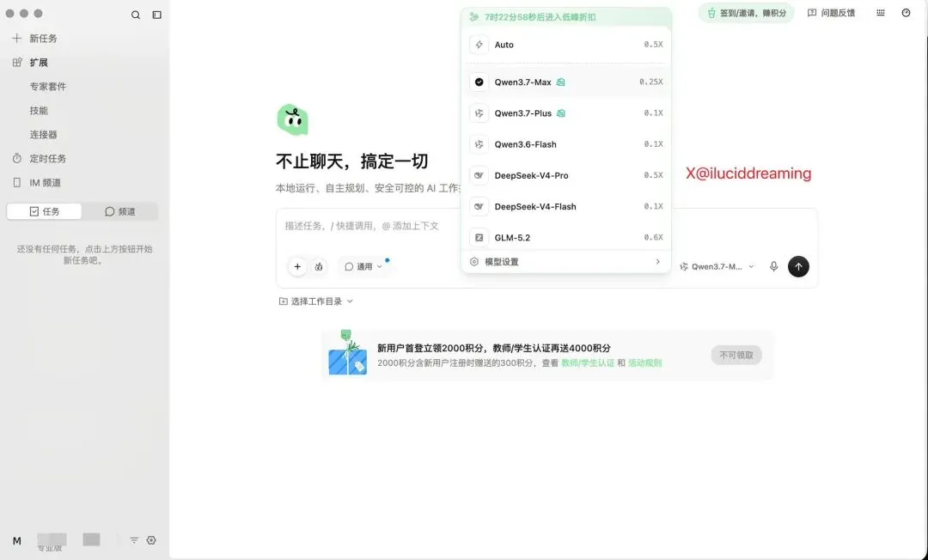The image size is (928, 560).
Task: Click the 扩展 grid icon
Action: point(17,63)
